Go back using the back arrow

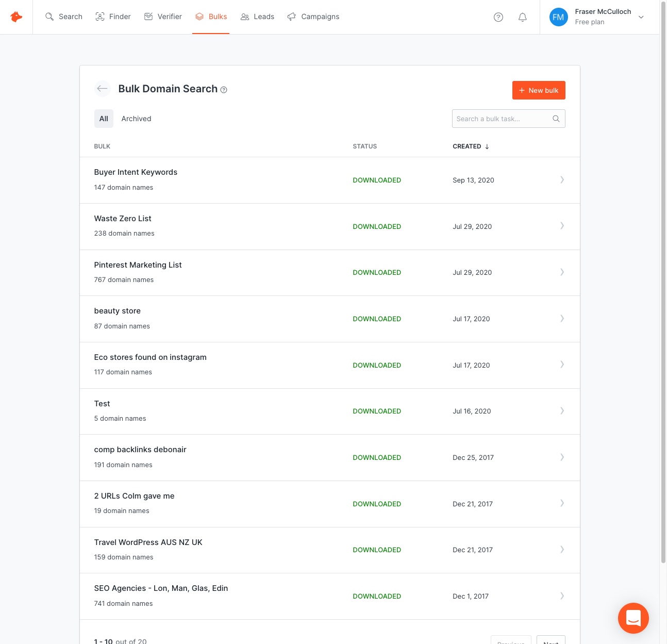coord(102,89)
